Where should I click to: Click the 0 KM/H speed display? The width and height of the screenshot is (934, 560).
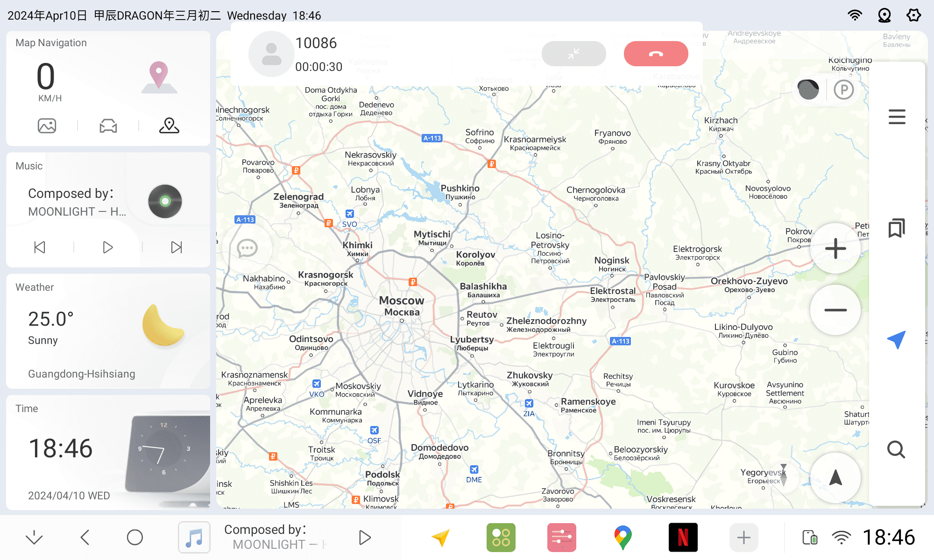point(49,82)
